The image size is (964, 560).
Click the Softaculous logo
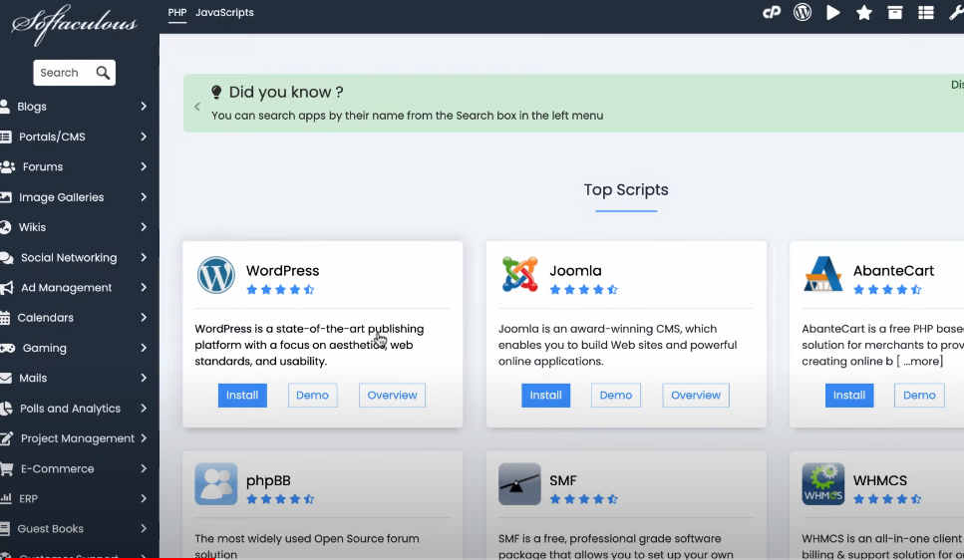74,25
